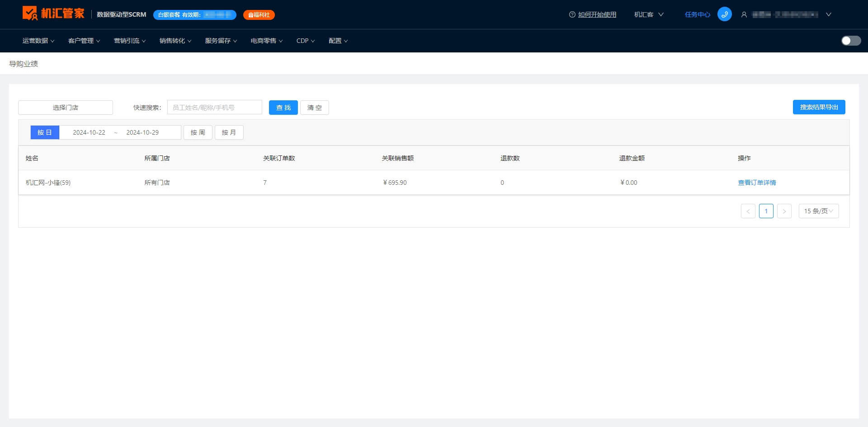Focus the 员工姓名/昵称/手机号 search field
The image size is (868, 427).
point(215,108)
